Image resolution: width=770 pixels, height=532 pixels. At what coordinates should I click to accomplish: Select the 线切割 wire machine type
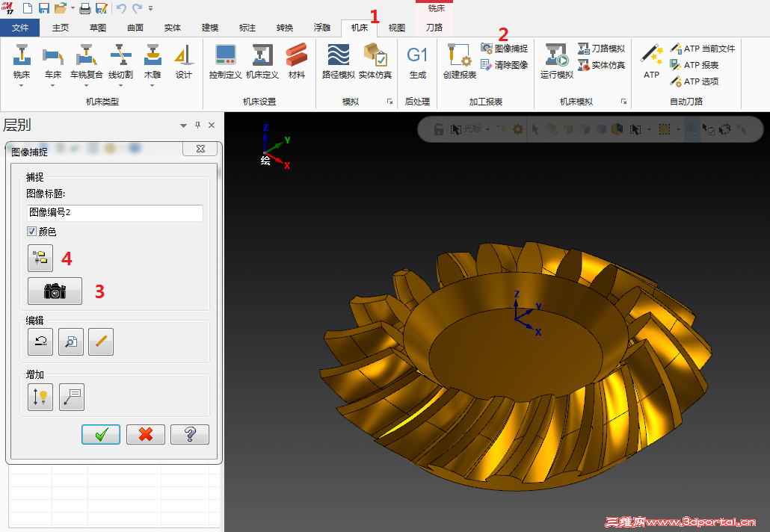tap(120, 61)
